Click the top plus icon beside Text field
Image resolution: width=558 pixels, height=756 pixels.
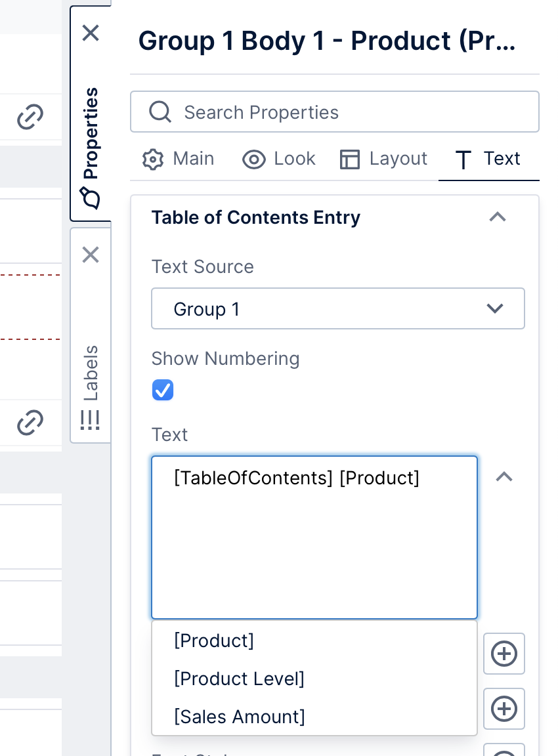pyautogui.click(x=504, y=654)
